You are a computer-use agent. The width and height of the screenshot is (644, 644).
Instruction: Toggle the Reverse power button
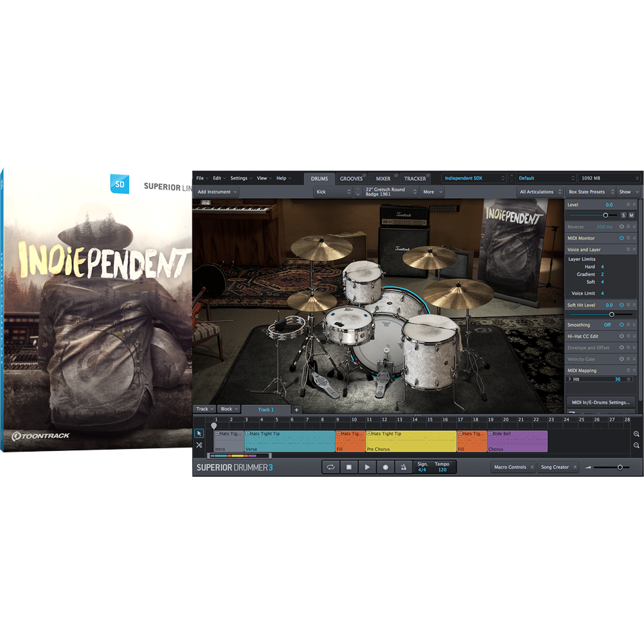pos(622,226)
